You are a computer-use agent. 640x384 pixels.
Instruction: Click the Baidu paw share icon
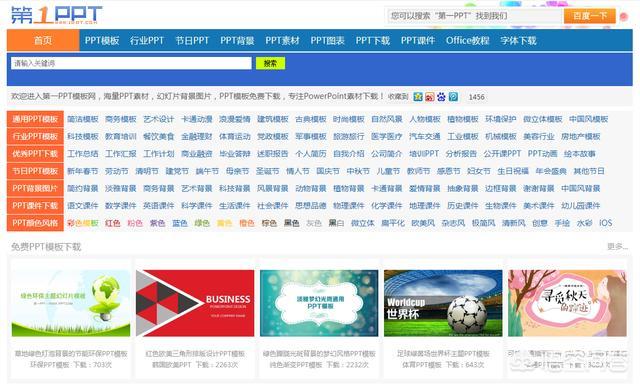coord(441,97)
